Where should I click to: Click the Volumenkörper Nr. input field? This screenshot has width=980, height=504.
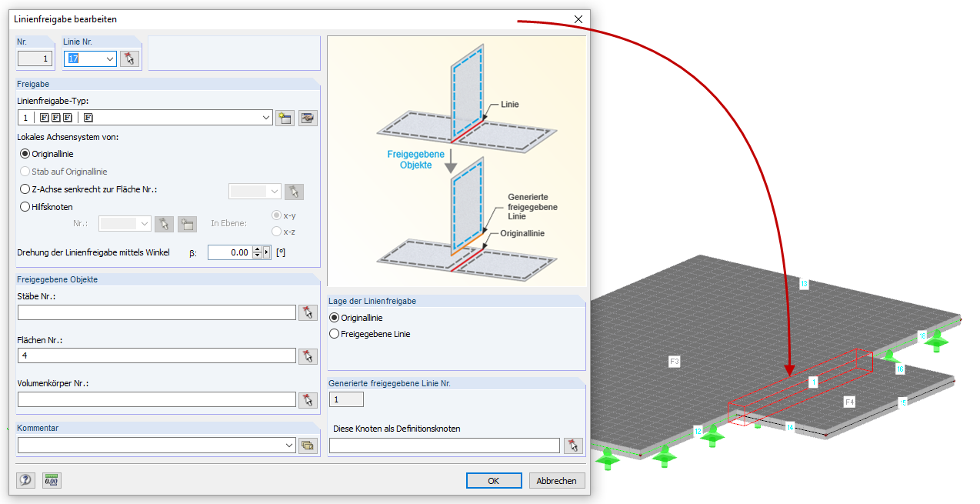[x=157, y=400]
